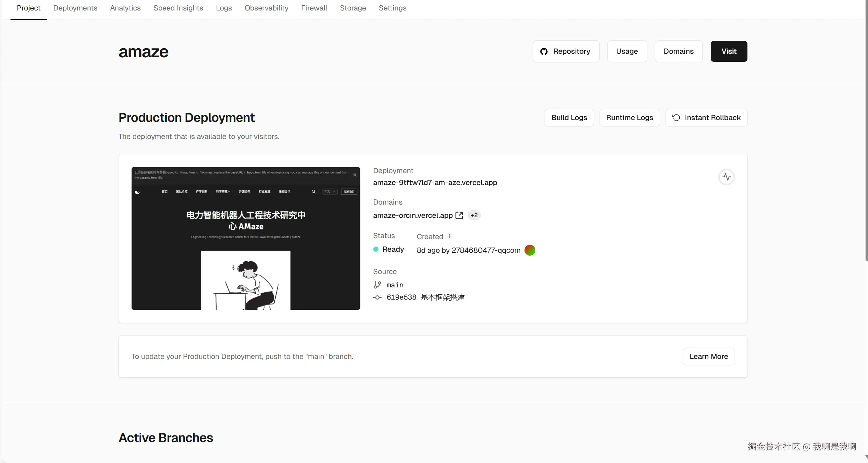This screenshot has width=868, height=463.
Task: Open the Settings tab
Action: point(392,8)
